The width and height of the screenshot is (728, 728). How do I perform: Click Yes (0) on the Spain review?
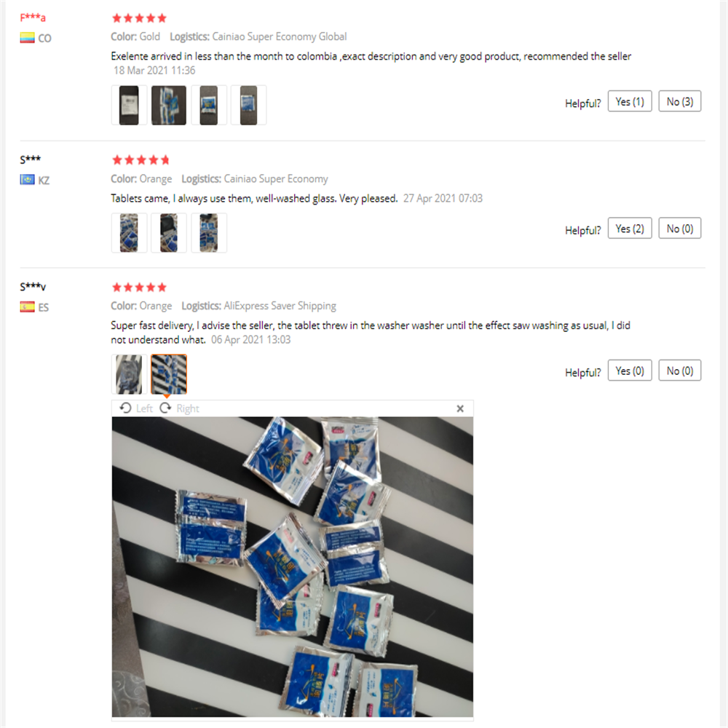630,371
